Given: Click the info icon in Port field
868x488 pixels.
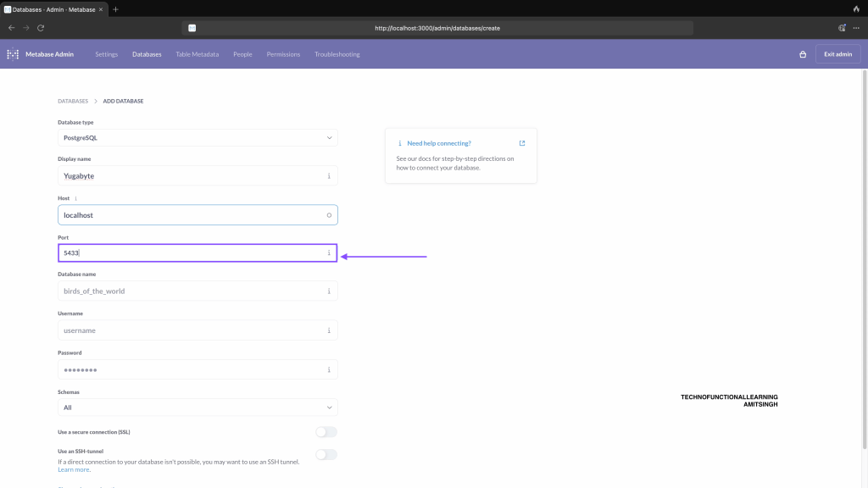Looking at the screenshot, I should (x=329, y=252).
